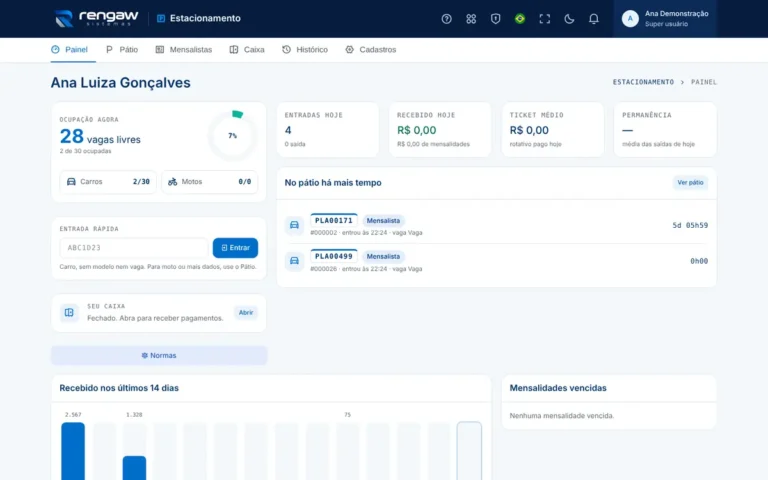Click the user avatar A
Viewport: 768px width, 480px height.
(x=630, y=19)
